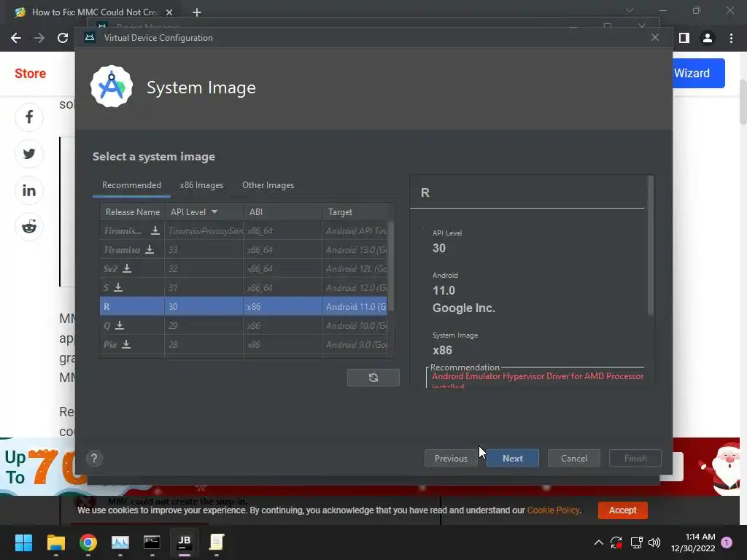Click the blue Wizard button
The height and width of the screenshot is (560, 747).
click(698, 74)
